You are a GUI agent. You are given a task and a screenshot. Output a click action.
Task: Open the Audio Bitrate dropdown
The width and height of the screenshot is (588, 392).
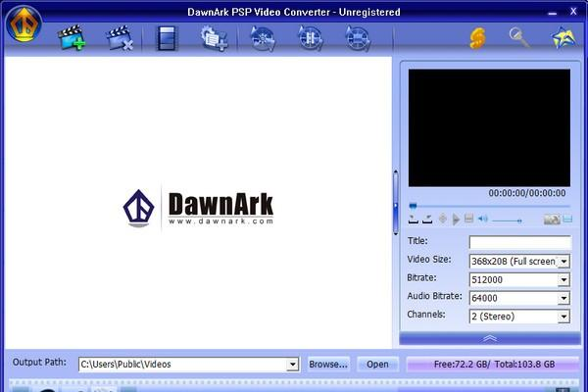[x=564, y=298]
